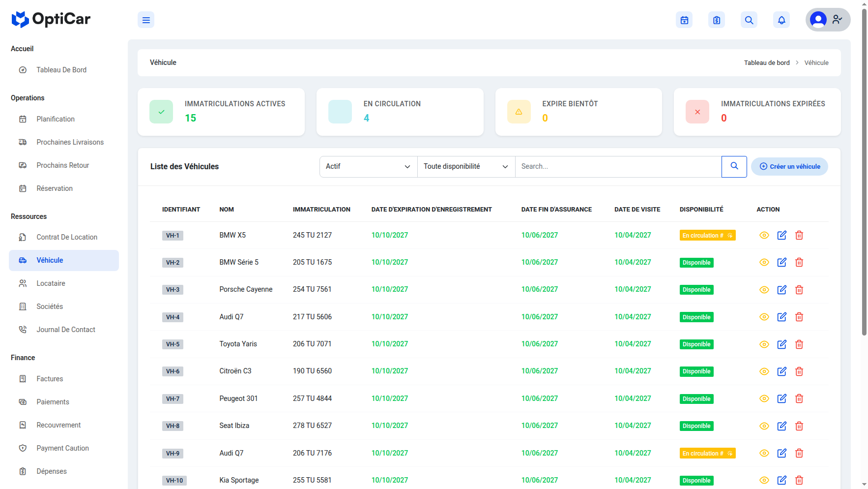
Task: Click the OptiCar logo
Action: pos(51,19)
